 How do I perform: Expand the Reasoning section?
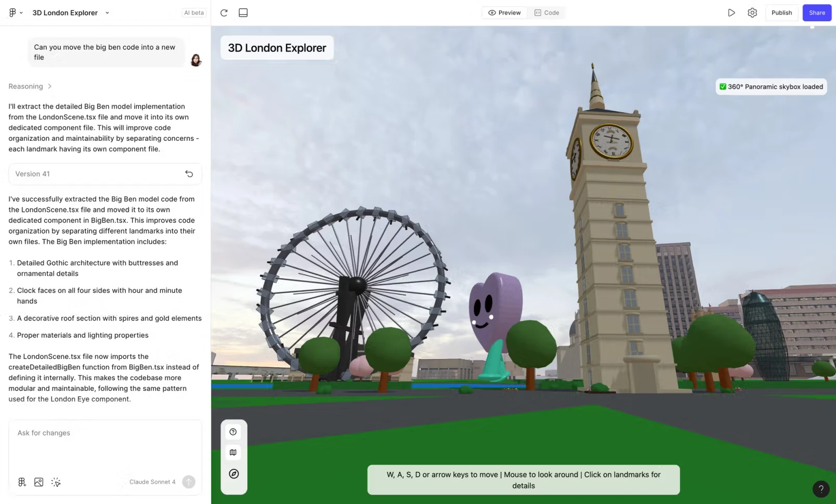click(x=30, y=86)
